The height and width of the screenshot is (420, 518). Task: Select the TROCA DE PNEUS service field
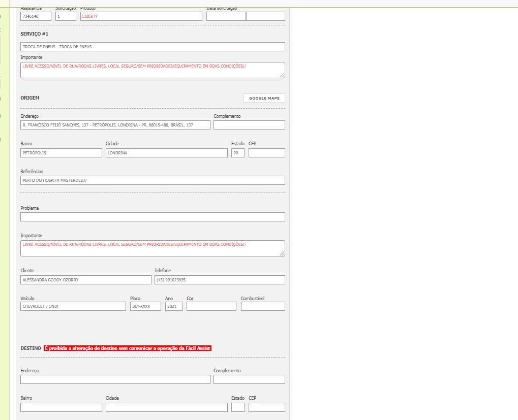pos(153,47)
